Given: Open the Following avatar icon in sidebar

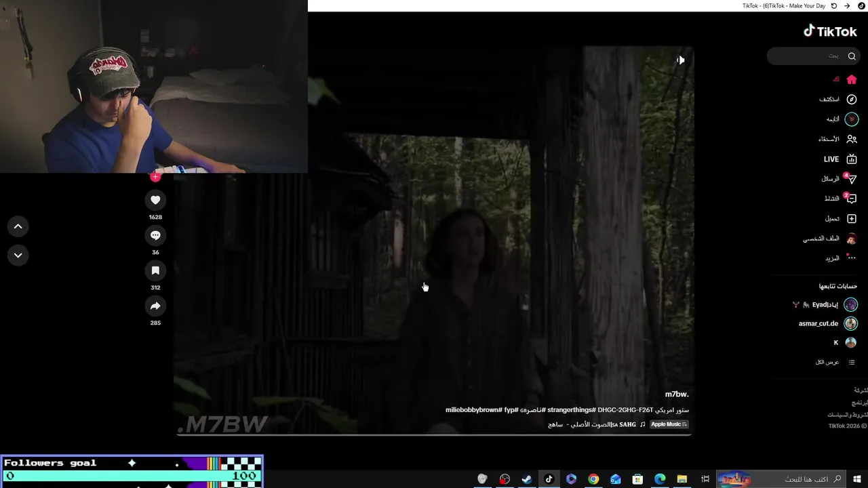Looking at the screenshot, I should click(x=852, y=119).
